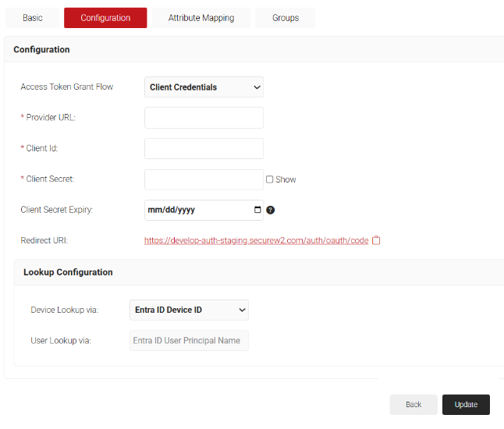
Task: Click the Back button
Action: tap(413, 404)
